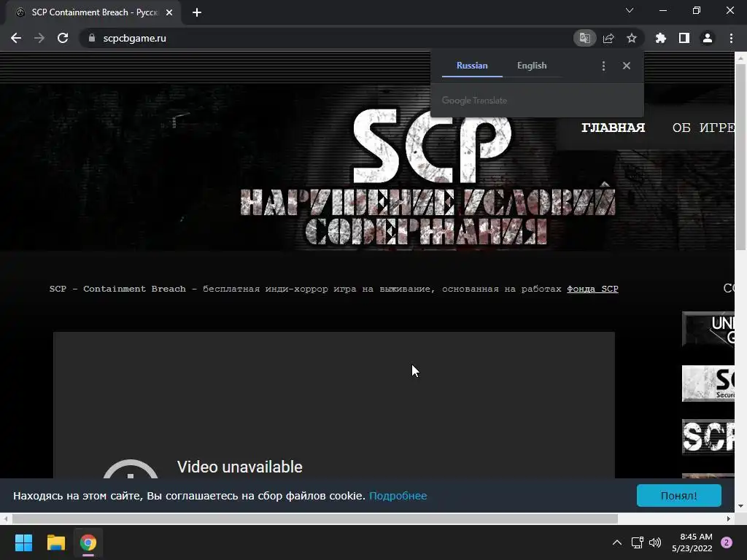Open Chrome three-dot menu
The height and width of the screenshot is (560, 747).
(731, 38)
